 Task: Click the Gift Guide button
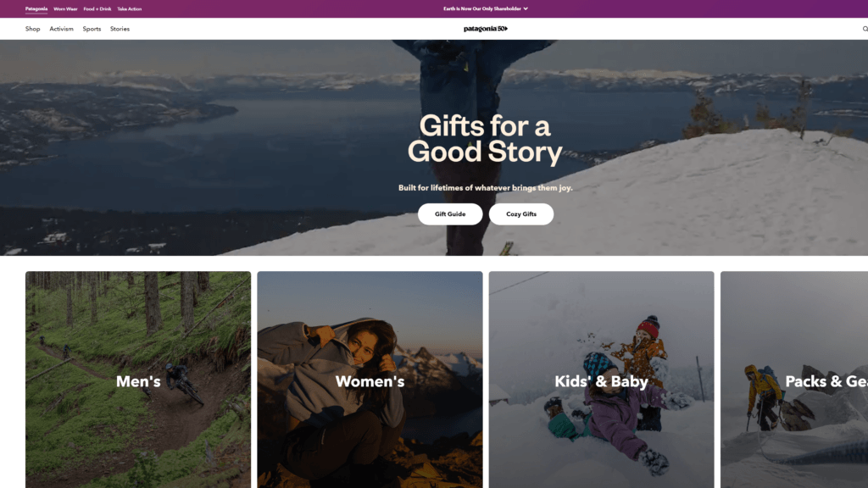point(450,213)
